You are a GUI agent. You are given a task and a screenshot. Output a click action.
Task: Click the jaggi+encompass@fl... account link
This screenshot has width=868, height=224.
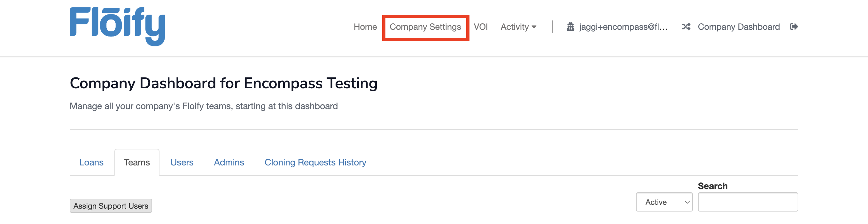click(x=623, y=27)
